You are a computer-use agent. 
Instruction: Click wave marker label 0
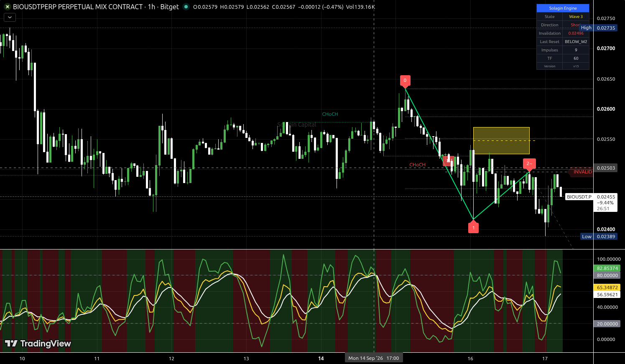(x=405, y=81)
